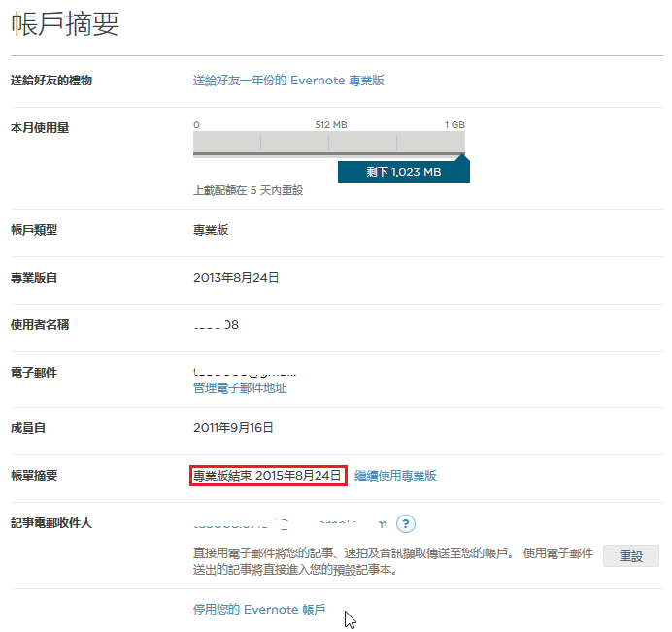672x632 pixels.
Task: Click the 剩下 1,023 MB usage label
Action: pyautogui.click(x=404, y=172)
